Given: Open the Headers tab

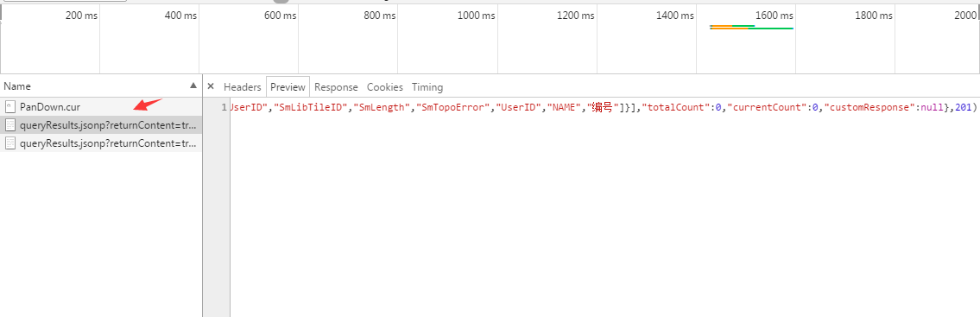Looking at the screenshot, I should (242, 87).
